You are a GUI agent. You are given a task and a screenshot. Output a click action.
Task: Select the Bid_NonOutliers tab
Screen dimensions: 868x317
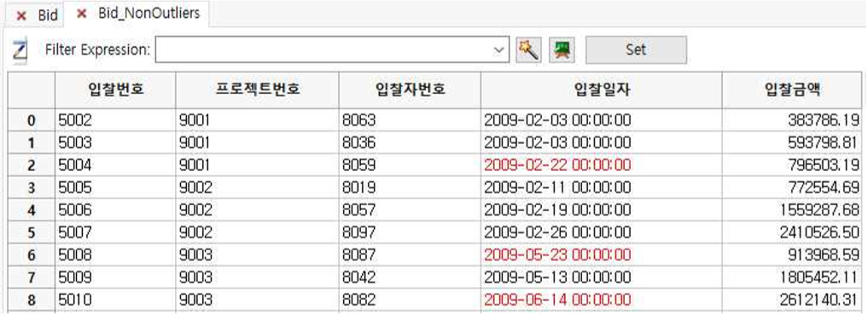click(x=149, y=14)
